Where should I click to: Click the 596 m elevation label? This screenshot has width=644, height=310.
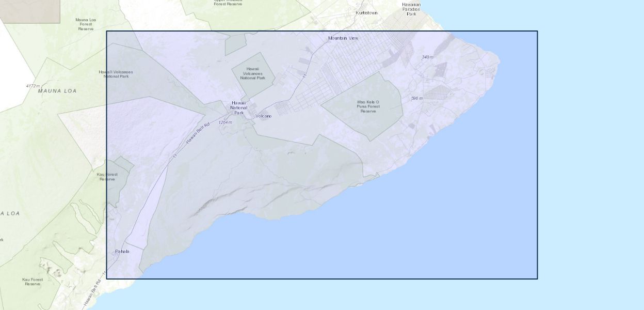click(x=416, y=98)
